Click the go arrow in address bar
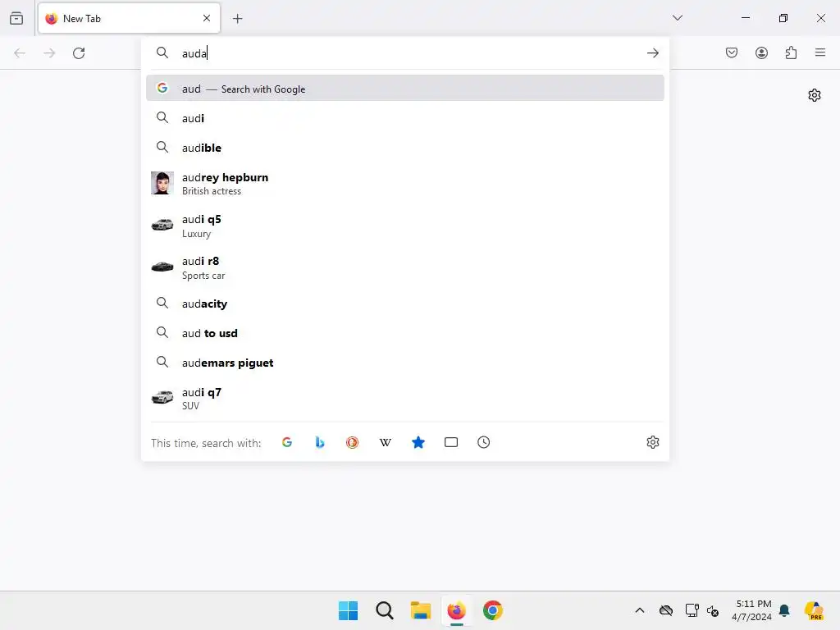Viewport: 840px width, 630px height. pos(652,52)
